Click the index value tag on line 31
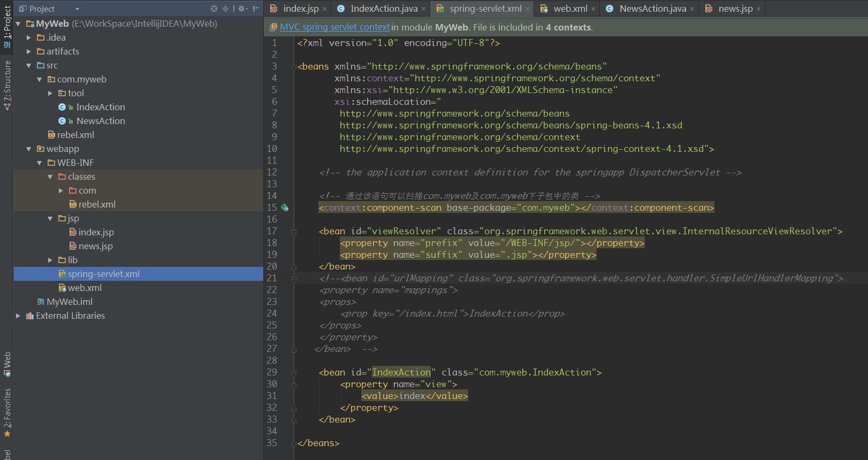The image size is (868, 460). (415, 396)
